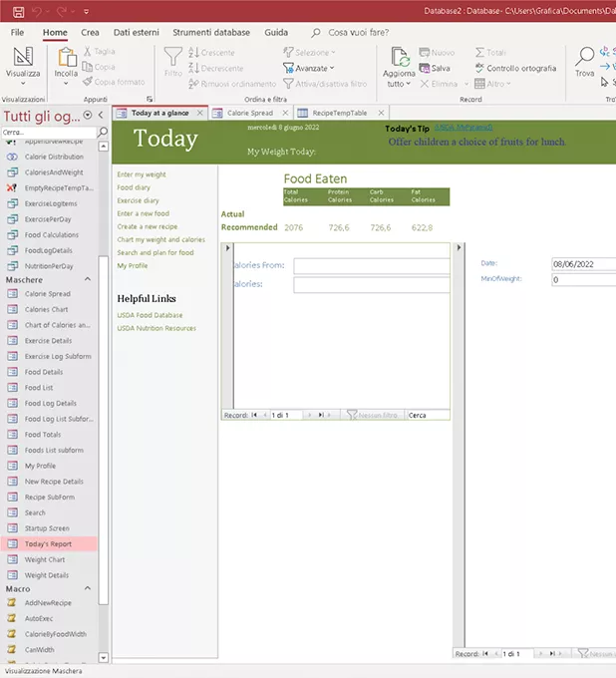Click the Date field 08/06/2022
Screen dimensions: 616x678
coord(583,264)
